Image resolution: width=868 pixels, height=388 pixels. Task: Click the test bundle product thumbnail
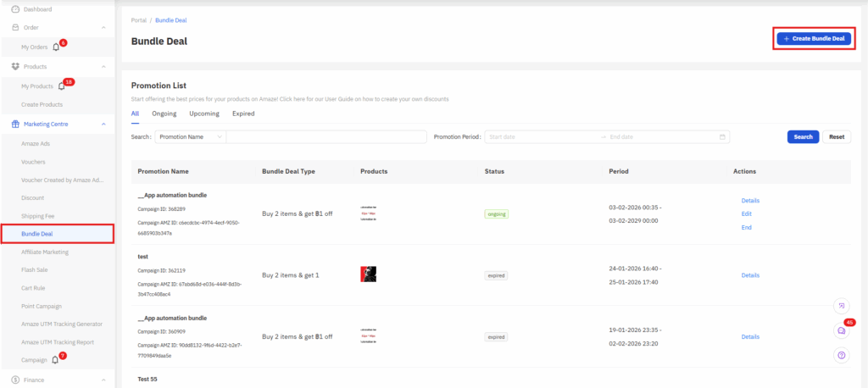(x=368, y=274)
